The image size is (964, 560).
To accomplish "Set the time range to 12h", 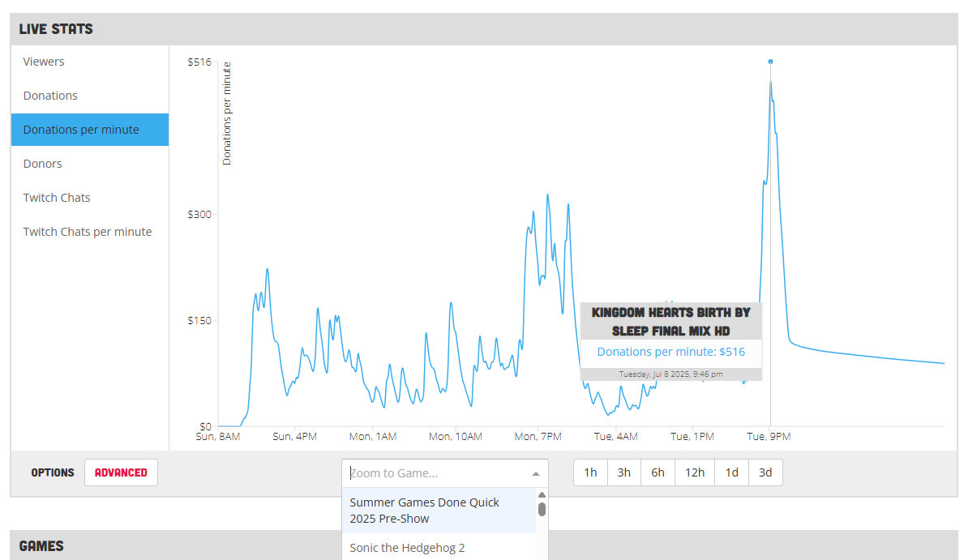I will pyautogui.click(x=695, y=472).
